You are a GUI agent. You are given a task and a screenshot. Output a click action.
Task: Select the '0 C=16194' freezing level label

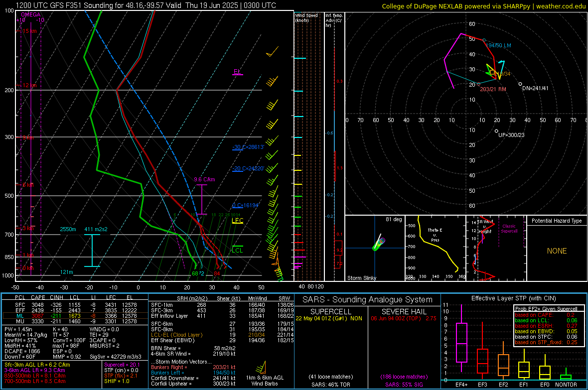pos(246,205)
